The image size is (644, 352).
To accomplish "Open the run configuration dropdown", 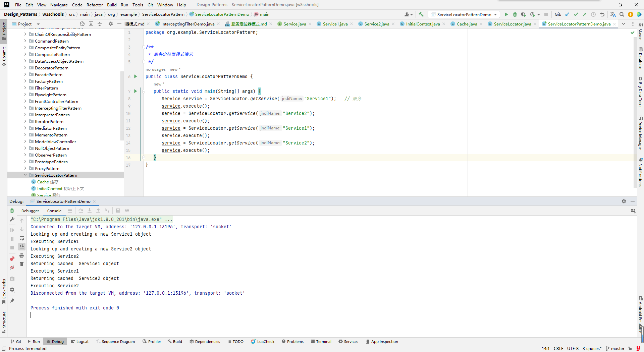I will 464,14.
